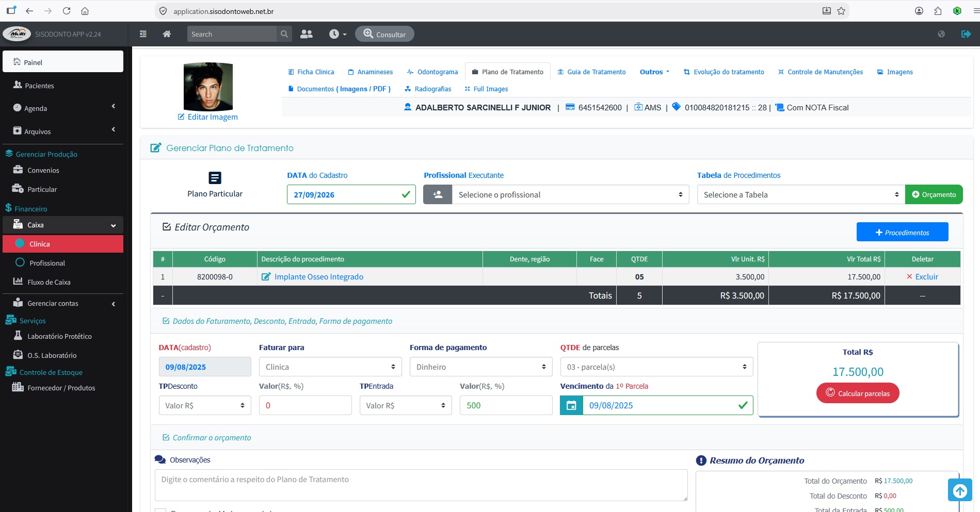Click the logout icon in top bar

pos(966,34)
